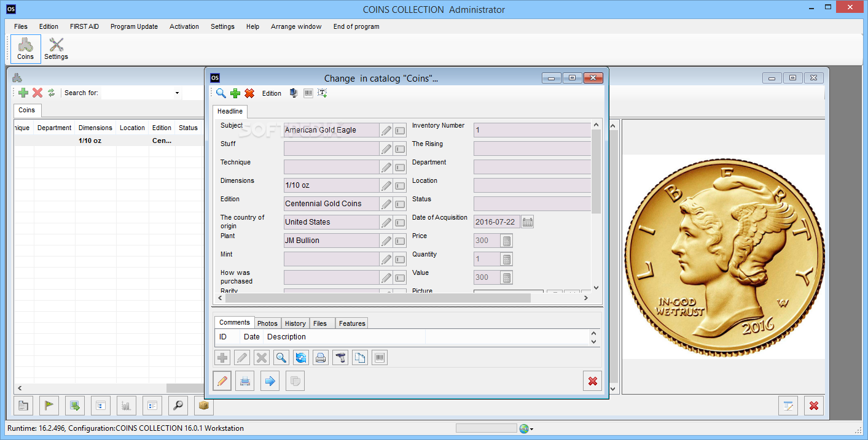Viewport: 868px width, 440px height.
Task: Click the barcode icon in Comments toolbar
Action: point(380,358)
